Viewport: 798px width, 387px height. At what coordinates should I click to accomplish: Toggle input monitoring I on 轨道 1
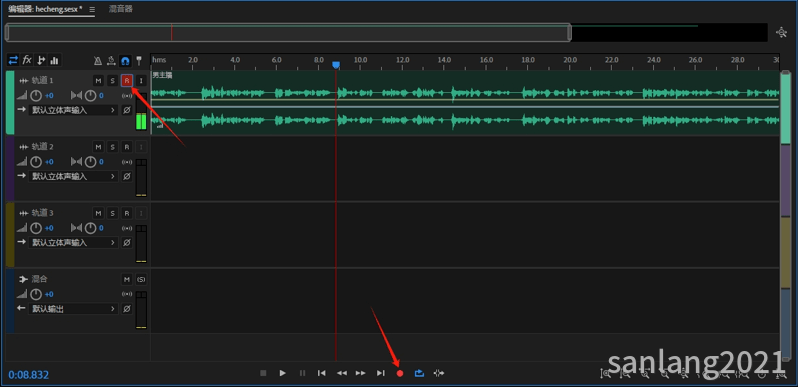pyautogui.click(x=141, y=80)
